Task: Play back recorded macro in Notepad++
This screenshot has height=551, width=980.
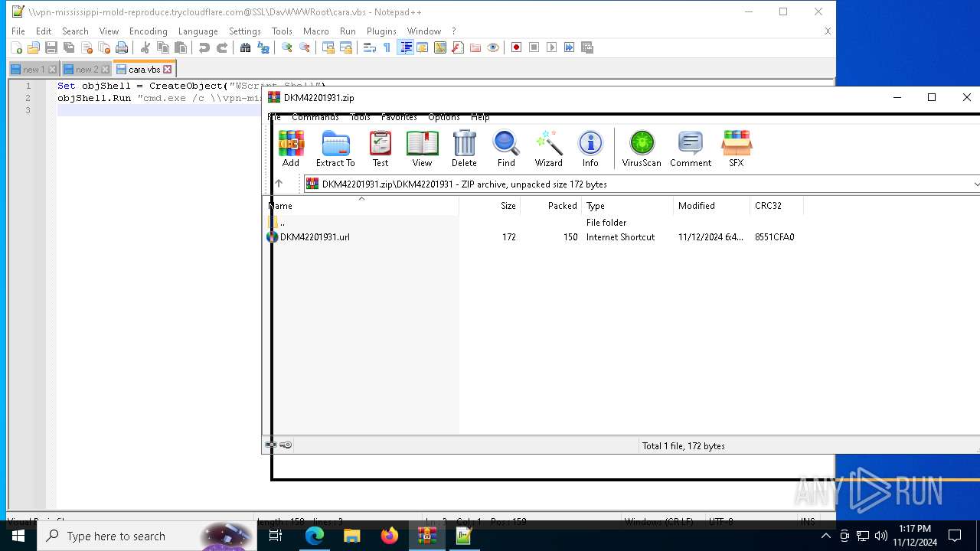Action: click(551, 47)
